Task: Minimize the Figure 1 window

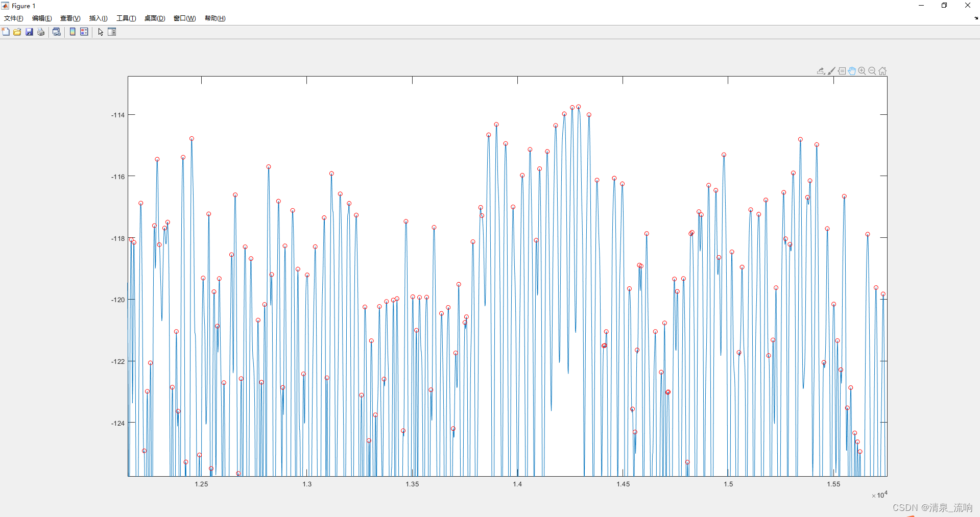Action: (x=921, y=6)
